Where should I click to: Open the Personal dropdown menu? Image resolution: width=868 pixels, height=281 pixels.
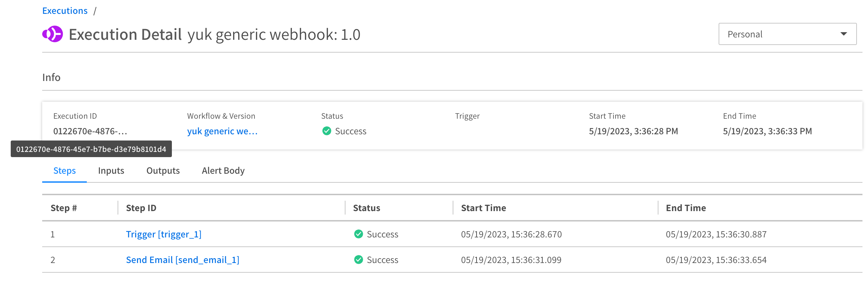[787, 34]
